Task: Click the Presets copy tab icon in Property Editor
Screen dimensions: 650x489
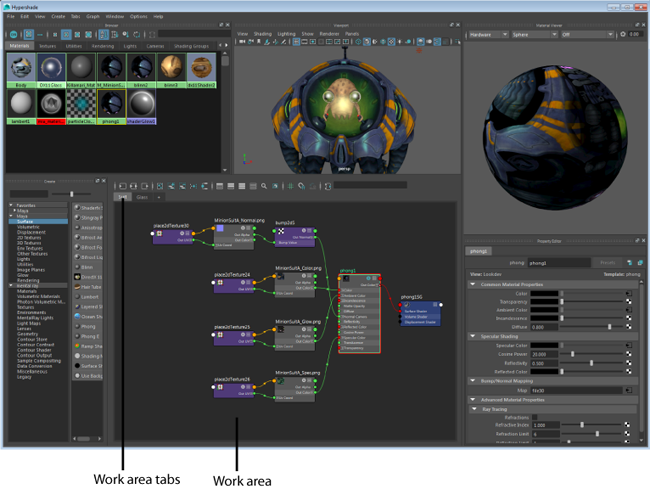Action: coord(640,263)
